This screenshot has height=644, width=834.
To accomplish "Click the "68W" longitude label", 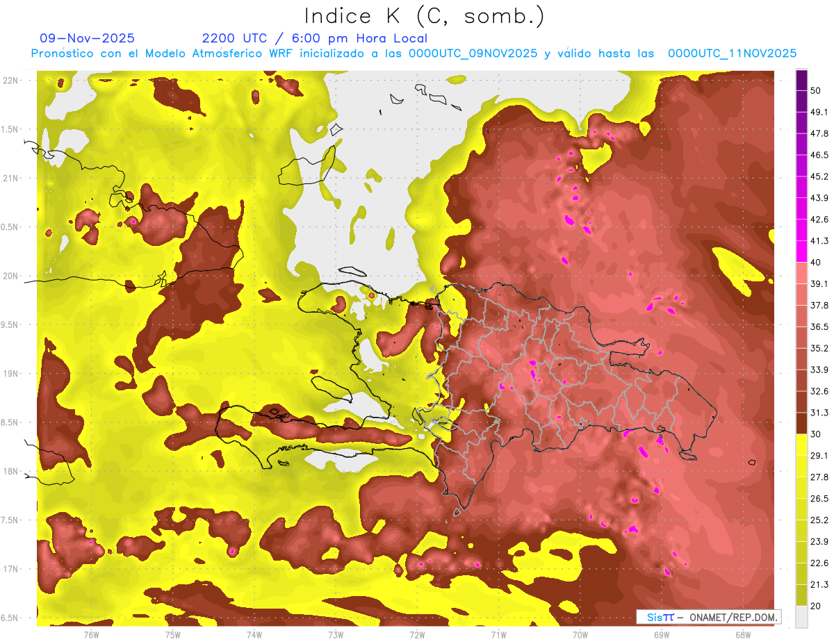I will coord(743,635).
